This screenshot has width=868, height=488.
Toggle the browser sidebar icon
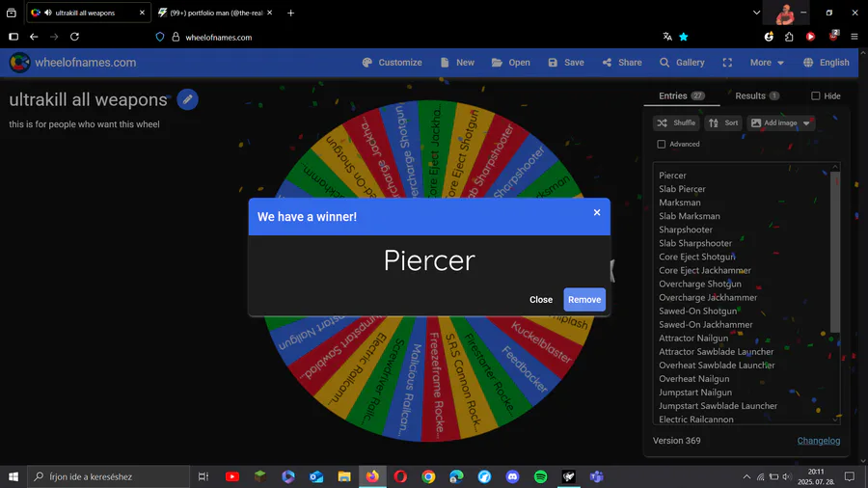coord(14,37)
